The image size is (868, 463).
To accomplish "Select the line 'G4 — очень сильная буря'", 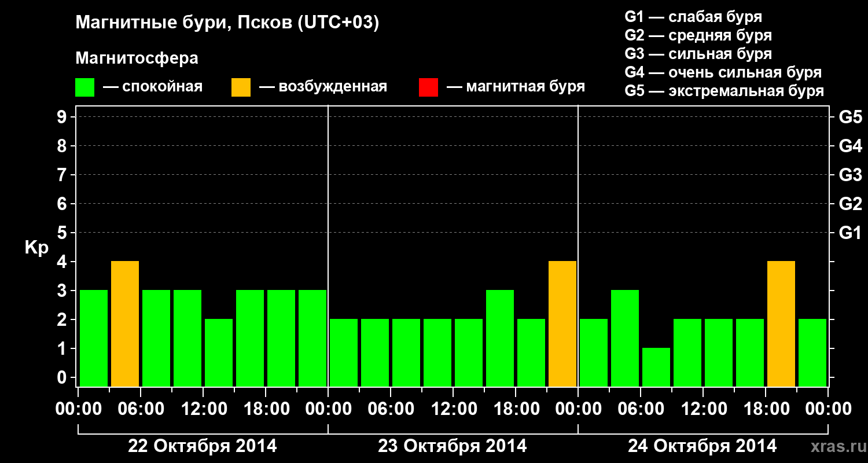I will pos(723,72).
